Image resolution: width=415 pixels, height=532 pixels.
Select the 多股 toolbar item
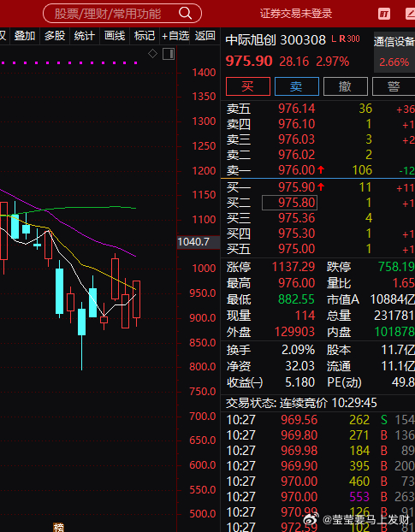coord(55,36)
